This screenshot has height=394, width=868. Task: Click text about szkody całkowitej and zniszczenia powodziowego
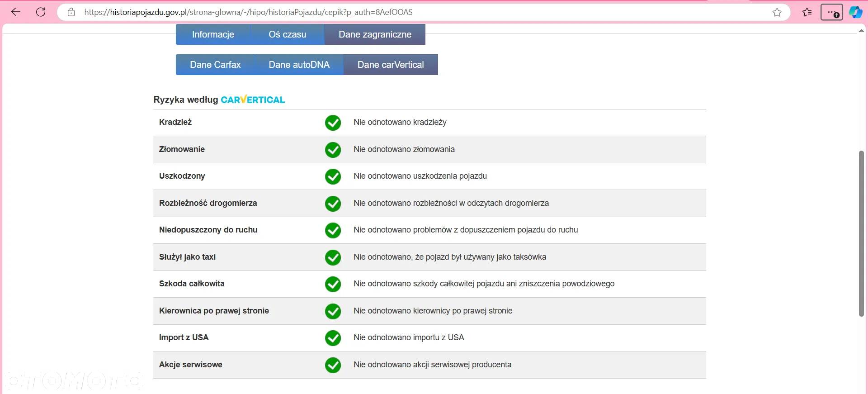pyautogui.click(x=484, y=284)
